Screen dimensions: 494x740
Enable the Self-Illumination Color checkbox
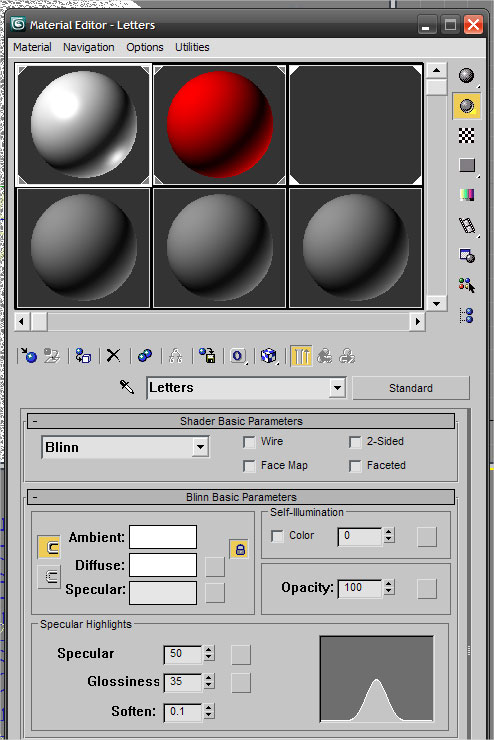click(277, 536)
